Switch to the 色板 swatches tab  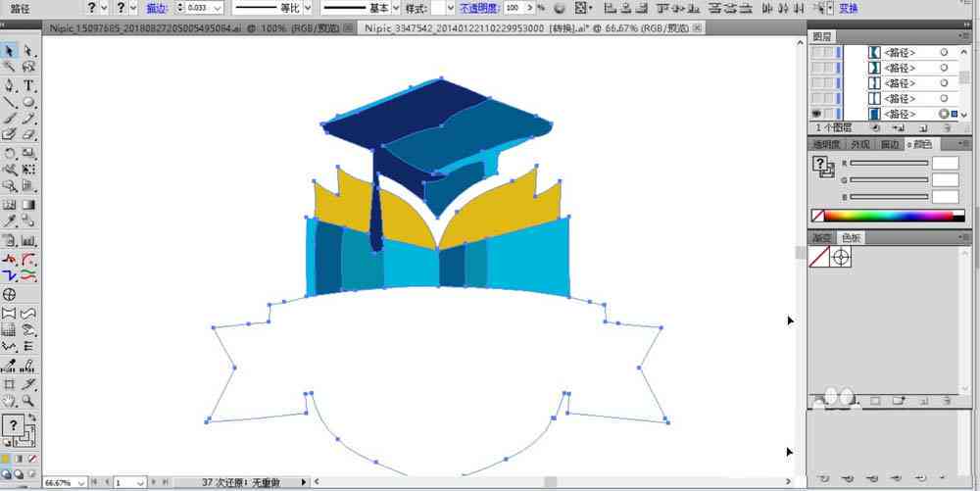(x=851, y=237)
